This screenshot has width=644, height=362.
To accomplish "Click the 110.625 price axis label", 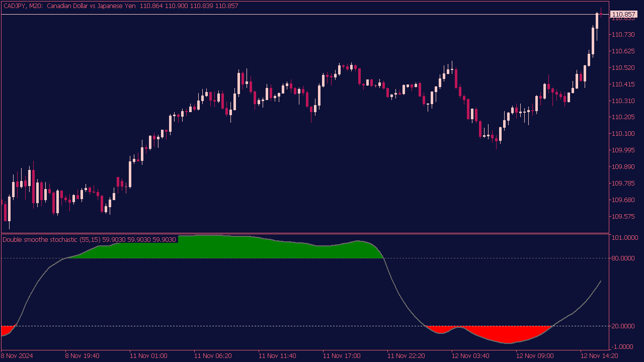I will tap(623, 51).
